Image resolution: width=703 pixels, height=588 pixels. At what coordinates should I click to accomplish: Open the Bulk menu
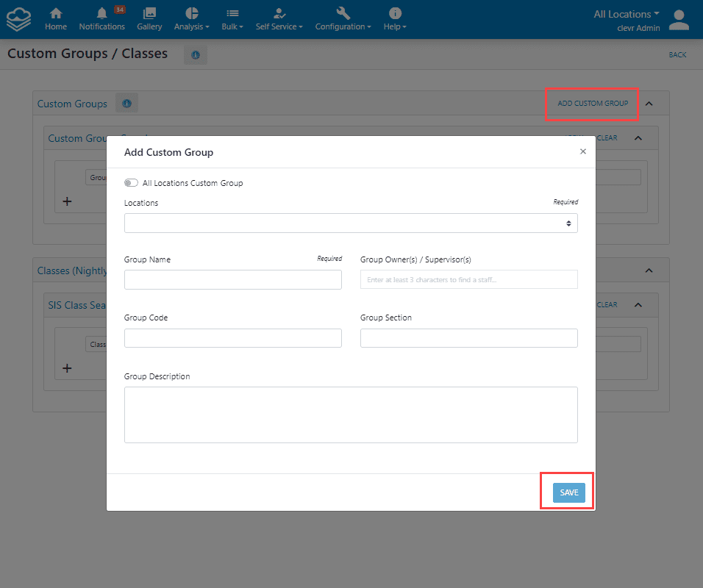click(232, 19)
